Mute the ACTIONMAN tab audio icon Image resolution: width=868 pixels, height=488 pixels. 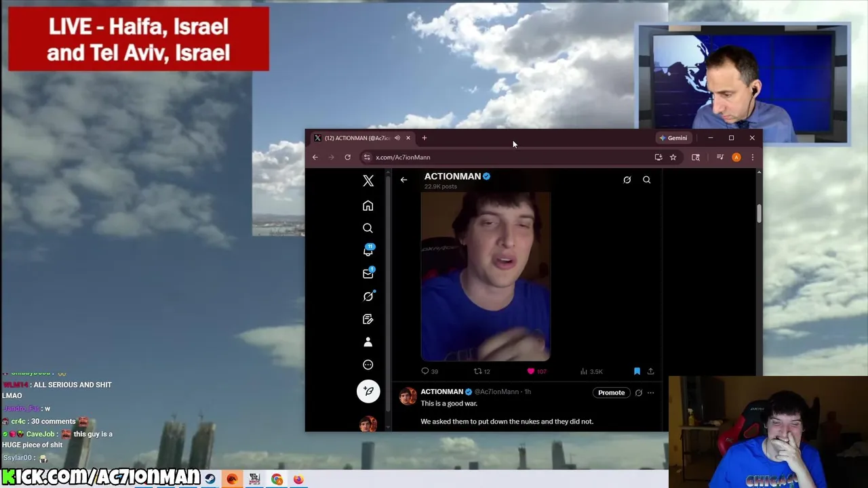coord(397,138)
